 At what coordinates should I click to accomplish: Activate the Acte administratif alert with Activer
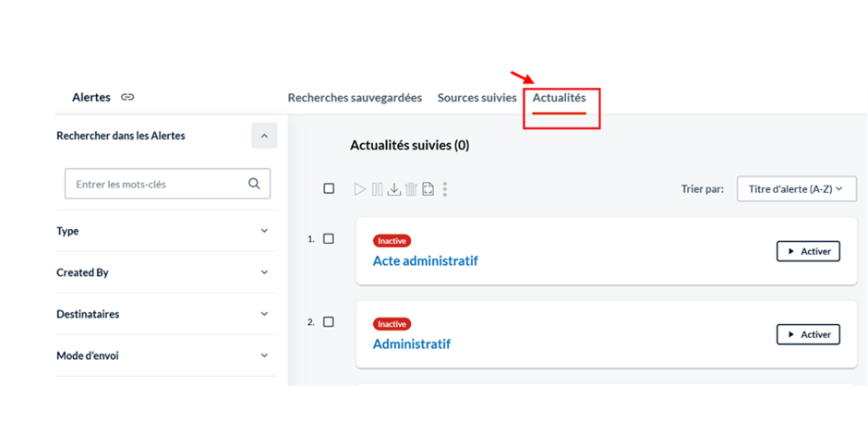808,251
